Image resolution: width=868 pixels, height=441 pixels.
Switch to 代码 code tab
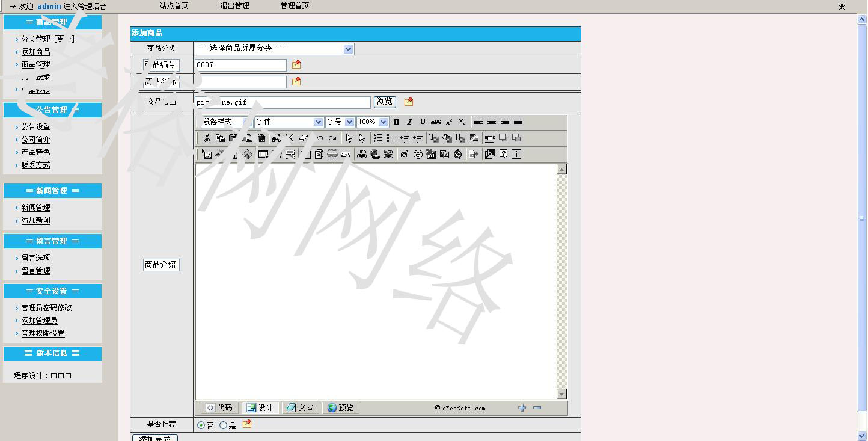(219, 408)
